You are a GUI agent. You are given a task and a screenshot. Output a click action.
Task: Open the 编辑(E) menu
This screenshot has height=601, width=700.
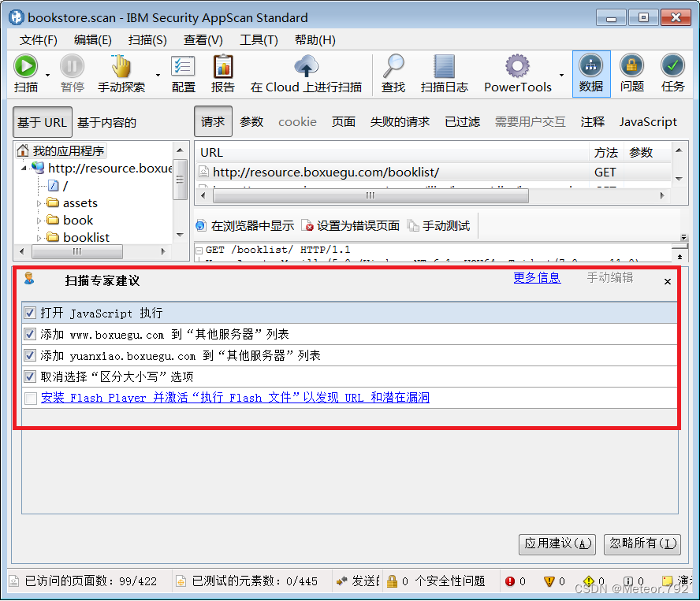click(x=93, y=40)
